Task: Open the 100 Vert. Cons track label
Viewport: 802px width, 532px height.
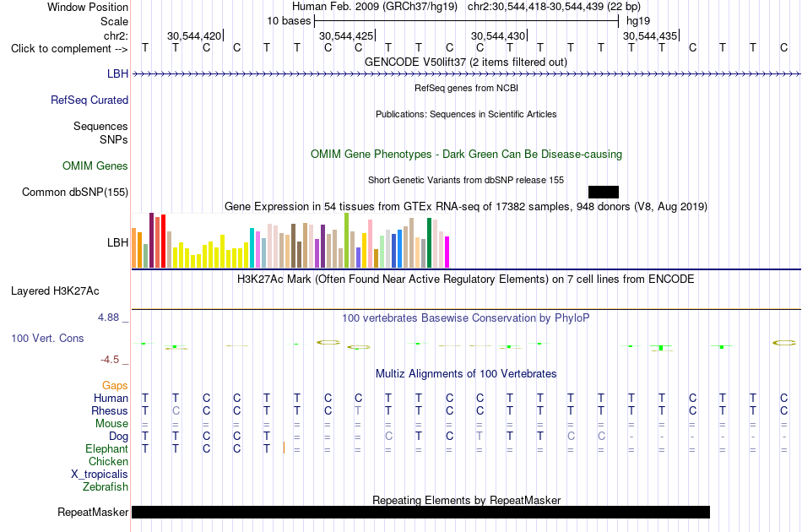Action: (47, 338)
